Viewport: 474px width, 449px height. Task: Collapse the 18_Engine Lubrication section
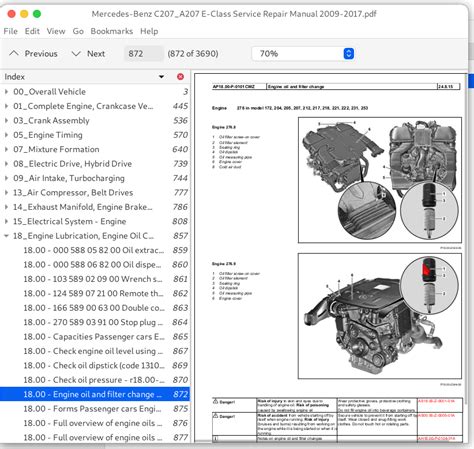(6, 236)
